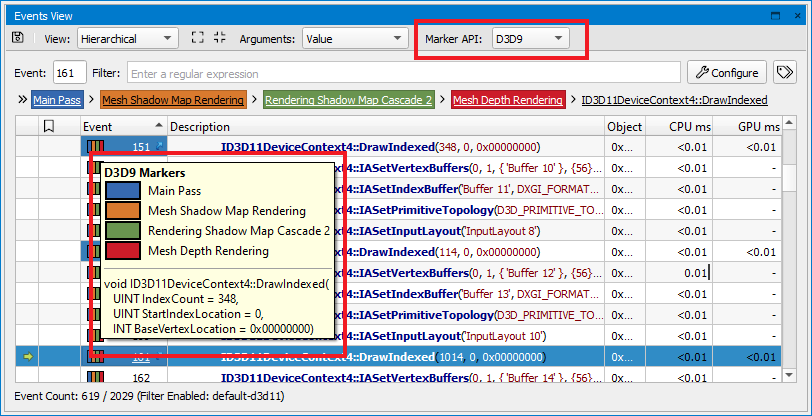The image size is (812, 416).
Task: Jump to Mesh Depth Rendering breadcrumb
Action: [x=507, y=100]
